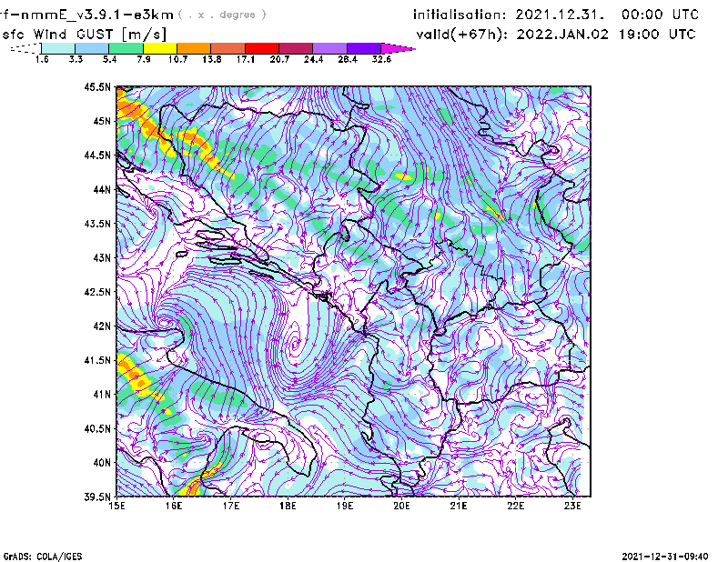Image resolution: width=728 pixels, height=562 pixels.
Task: Click the '42N' latitude label
Action: pyautogui.click(x=102, y=326)
